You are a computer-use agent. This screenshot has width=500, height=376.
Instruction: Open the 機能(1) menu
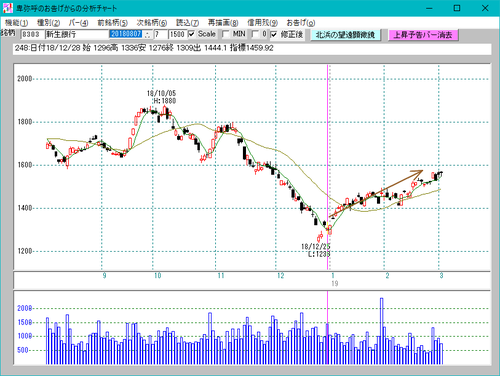click(x=17, y=23)
